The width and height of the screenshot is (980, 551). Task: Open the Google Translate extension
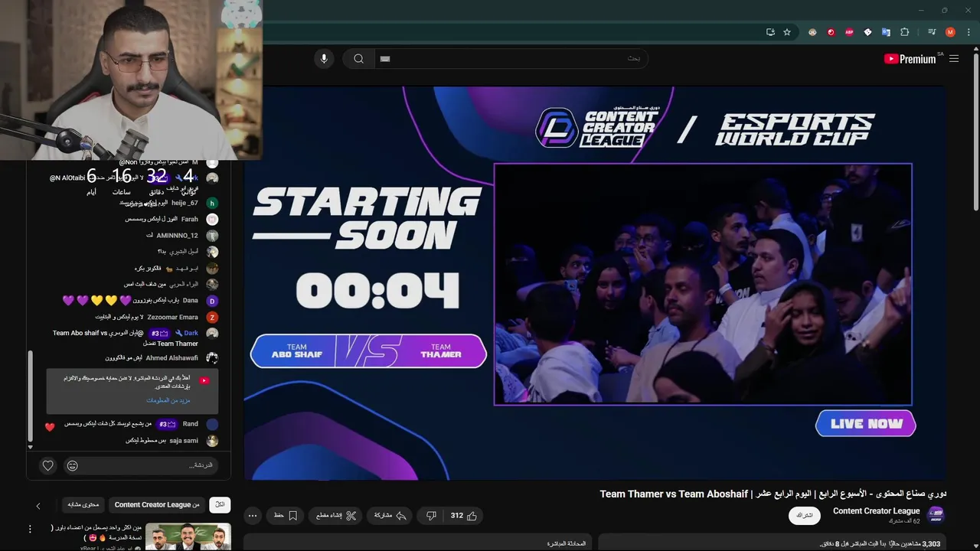[x=886, y=32]
